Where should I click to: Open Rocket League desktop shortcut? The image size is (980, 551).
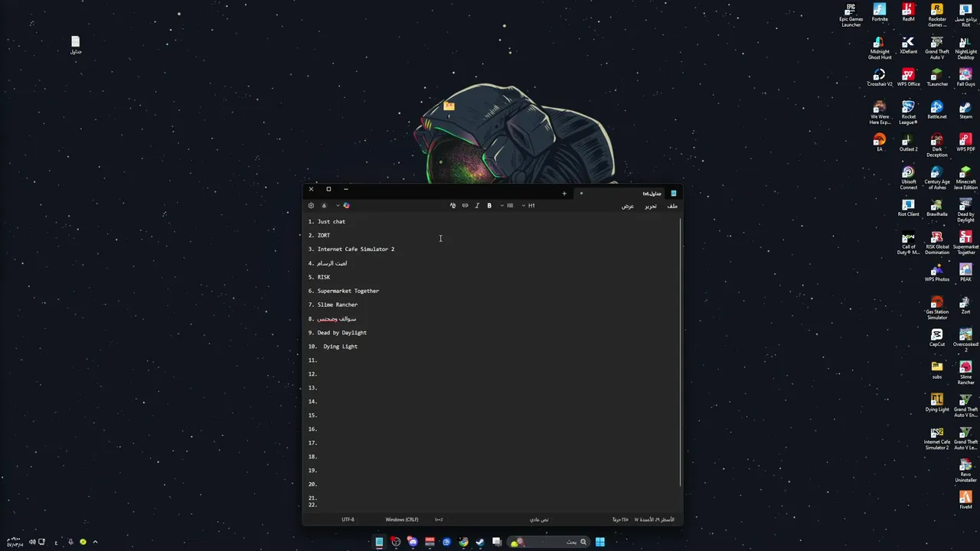coord(908,113)
